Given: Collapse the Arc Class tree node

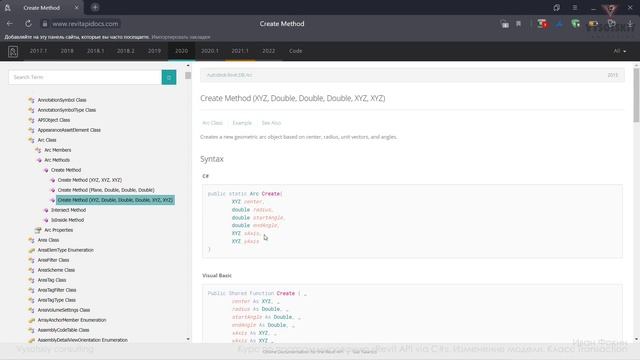Looking at the screenshot, I should coord(47,140).
